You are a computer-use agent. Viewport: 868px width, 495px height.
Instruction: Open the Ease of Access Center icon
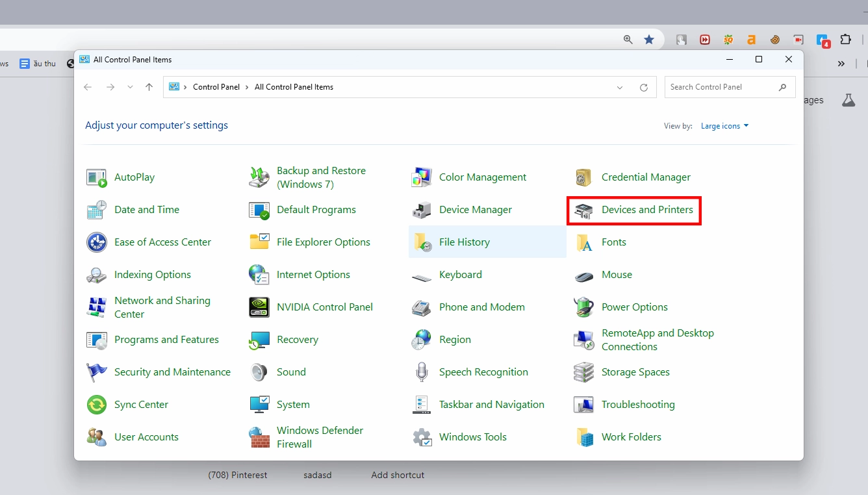[x=97, y=242]
